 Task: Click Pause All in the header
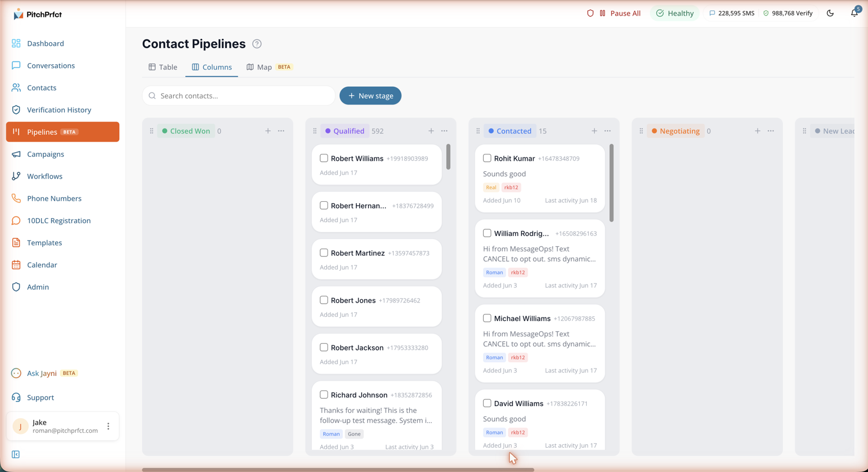coord(620,13)
